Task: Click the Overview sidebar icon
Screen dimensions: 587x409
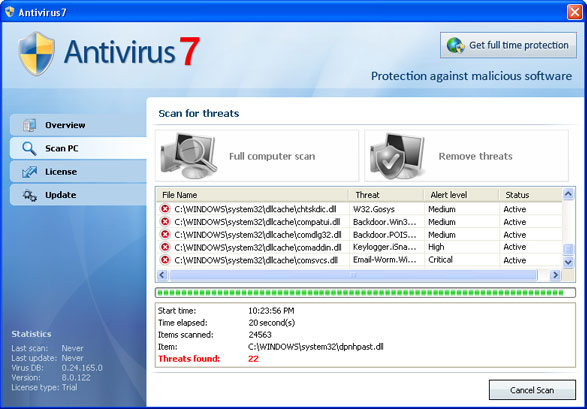Action: pyautogui.click(x=29, y=125)
